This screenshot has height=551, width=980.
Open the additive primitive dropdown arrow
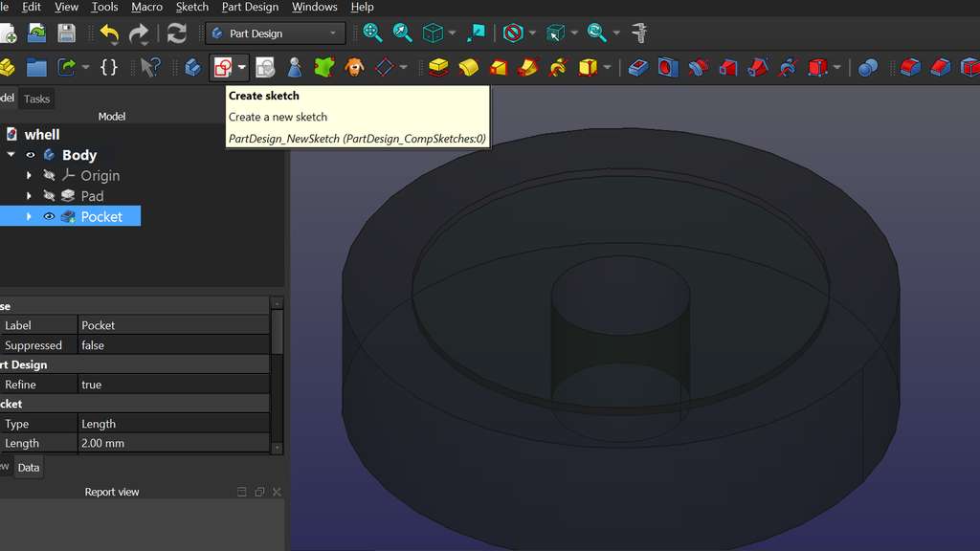607,67
